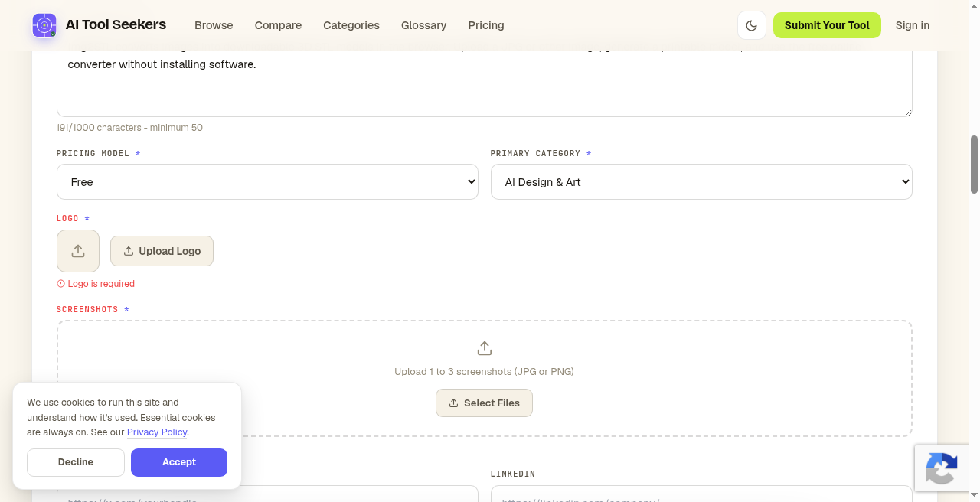
Task: Click the page vertical scrollbar thumb
Action: click(x=974, y=165)
